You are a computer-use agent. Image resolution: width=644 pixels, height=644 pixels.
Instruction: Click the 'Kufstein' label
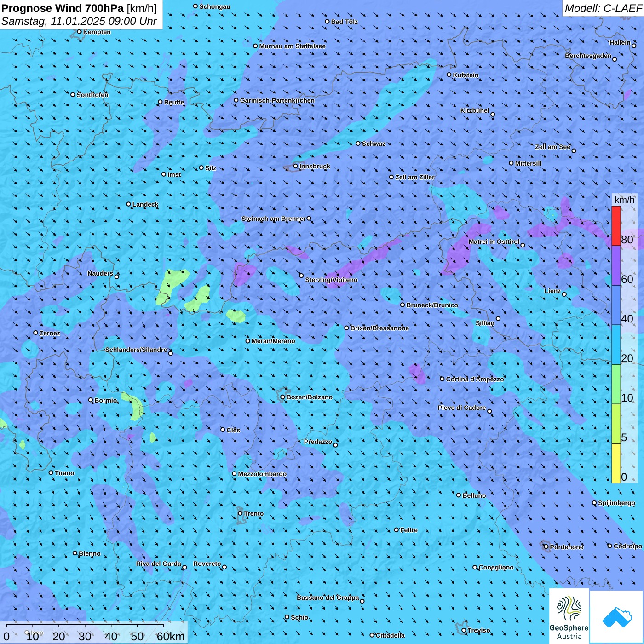click(466, 75)
